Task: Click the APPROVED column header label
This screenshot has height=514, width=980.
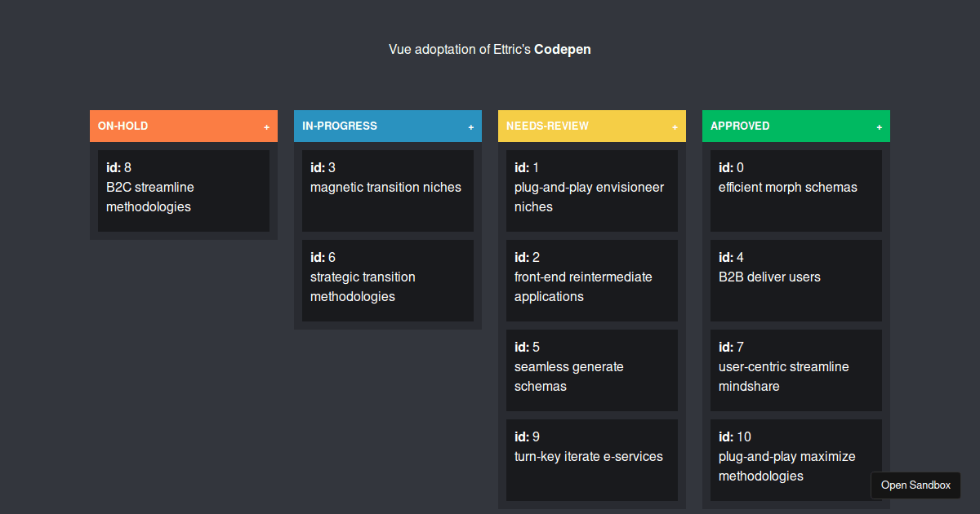Action: click(x=740, y=126)
